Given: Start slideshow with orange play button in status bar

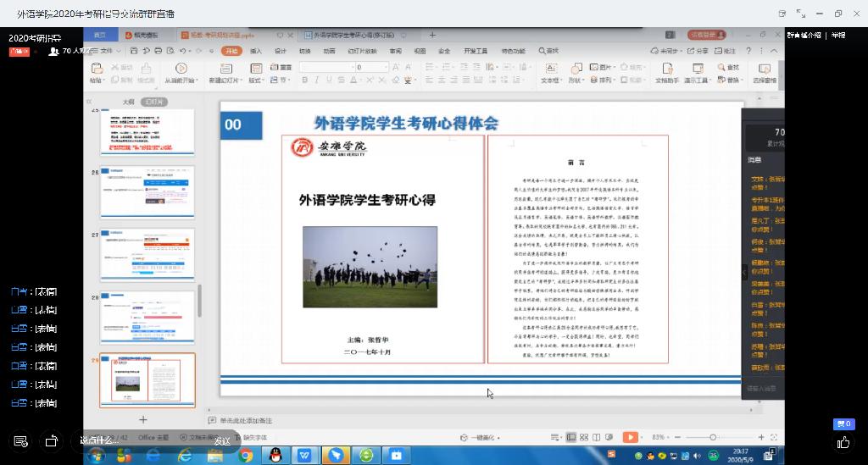Looking at the screenshot, I should point(630,437).
